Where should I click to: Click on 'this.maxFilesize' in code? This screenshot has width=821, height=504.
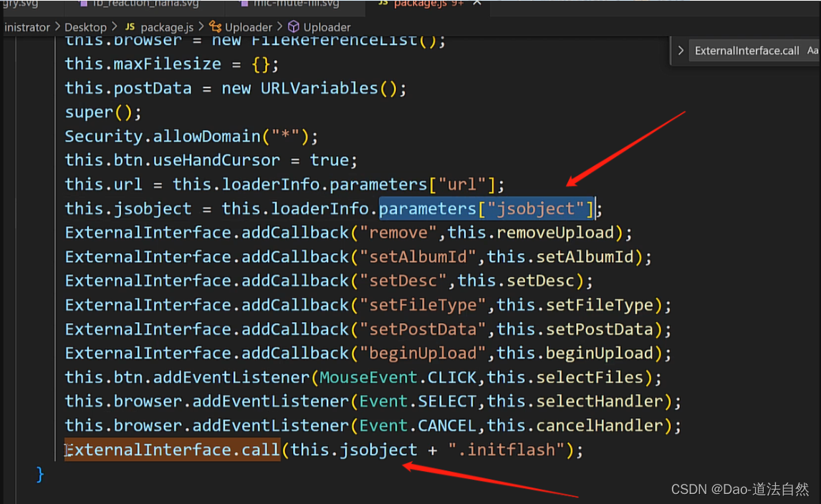143,64
